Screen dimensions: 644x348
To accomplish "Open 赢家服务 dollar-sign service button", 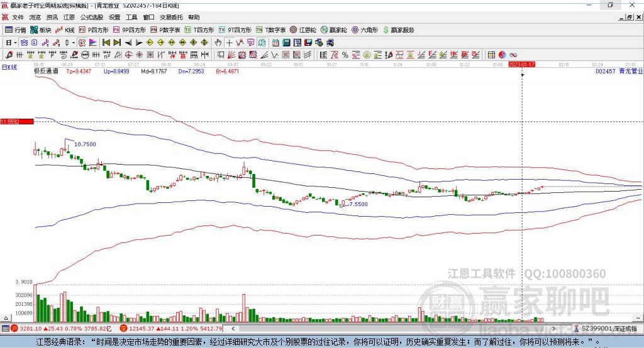I will tap(398, 30).
